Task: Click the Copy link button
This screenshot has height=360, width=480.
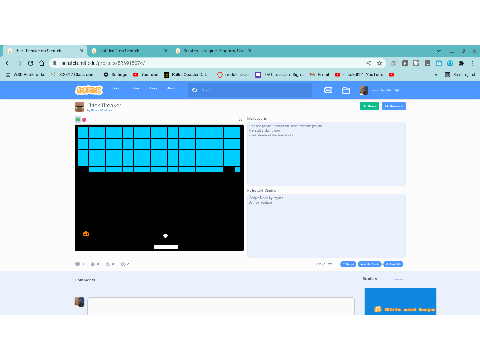Action: pyautogui.click(x=393, y=264)
